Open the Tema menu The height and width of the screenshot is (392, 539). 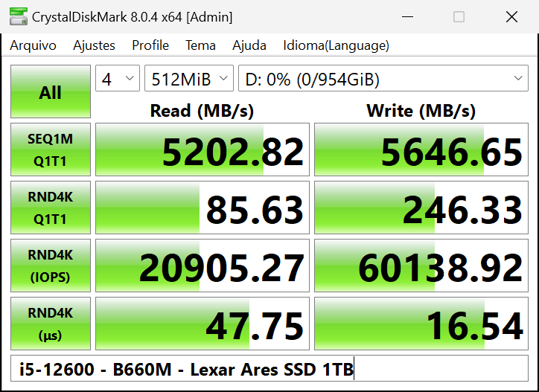(x=200, y=45)
